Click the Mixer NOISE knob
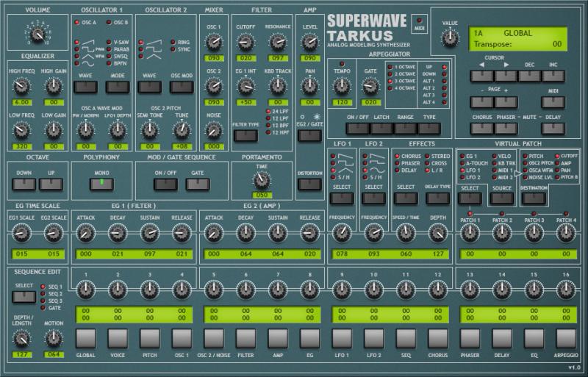This screenshot has height=377, width=588. (214, 131)
